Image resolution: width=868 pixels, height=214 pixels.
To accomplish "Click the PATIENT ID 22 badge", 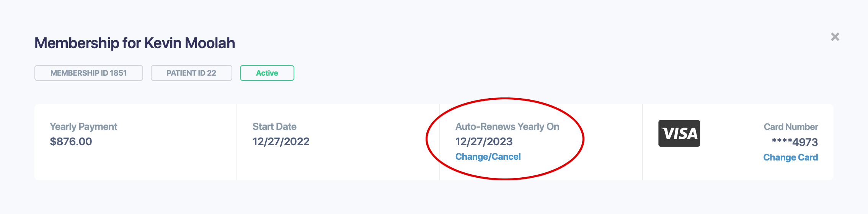I will 191,73.
